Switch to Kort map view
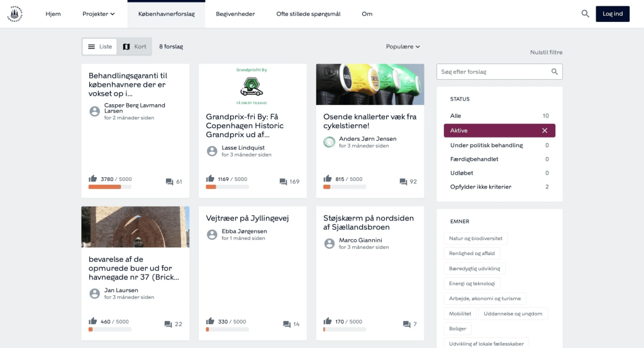Image resolution: width=644 pixels, height=348 pixels. [x=135, y=46]
